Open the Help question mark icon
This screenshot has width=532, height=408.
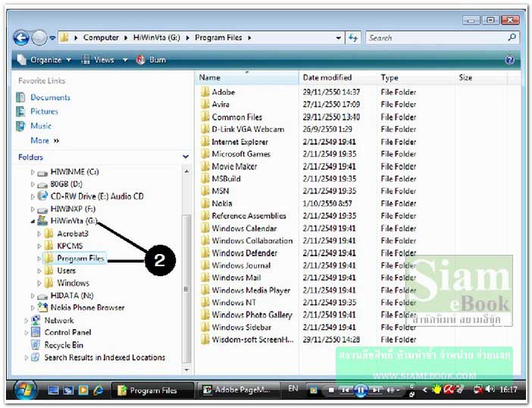point(509,60)
